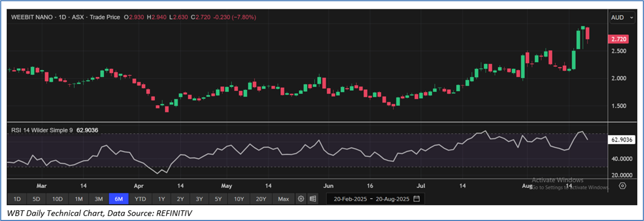Screen dimensions: 644x221
Task: Click the 20-Feb-2025 start date field
Action: (351, 199)
